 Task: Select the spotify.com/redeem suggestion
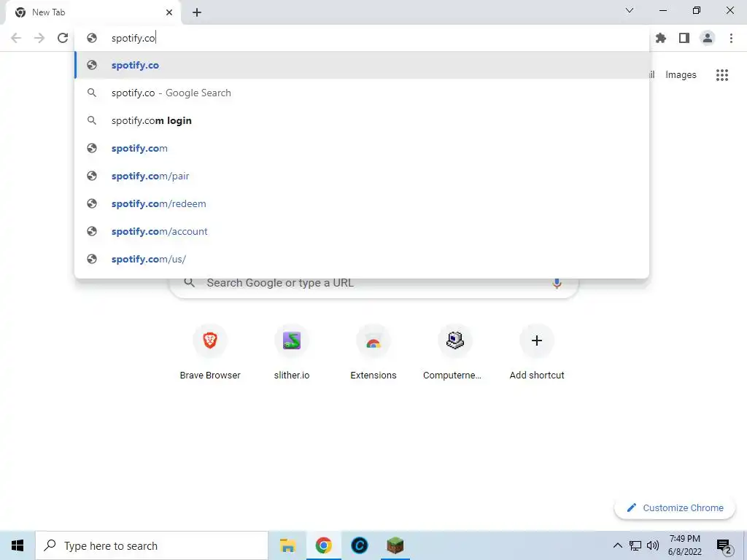click(362, 203)
